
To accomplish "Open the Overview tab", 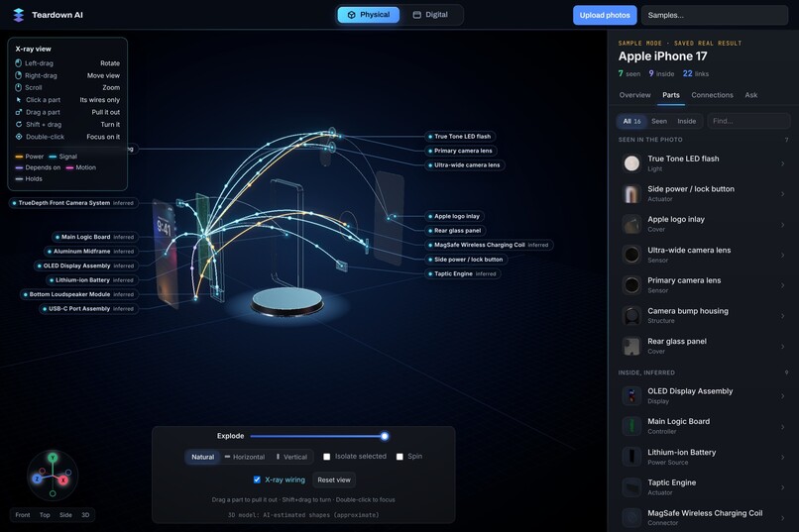I will (634, 95).
